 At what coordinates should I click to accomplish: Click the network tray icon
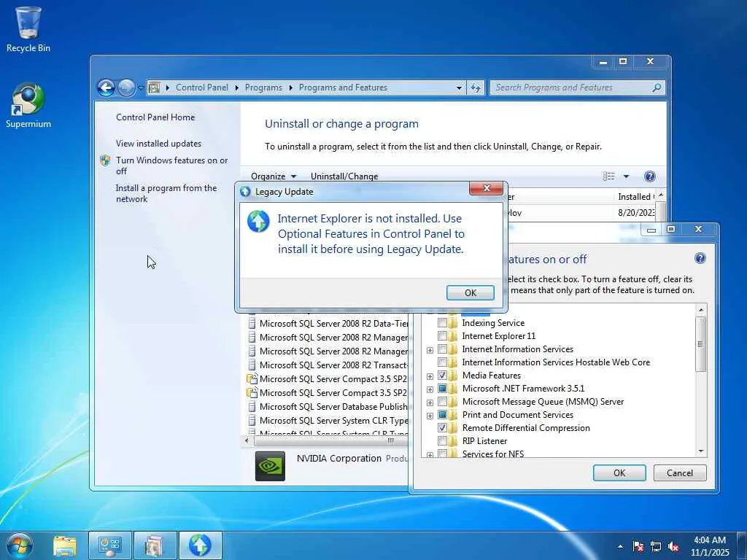point(656,546)
